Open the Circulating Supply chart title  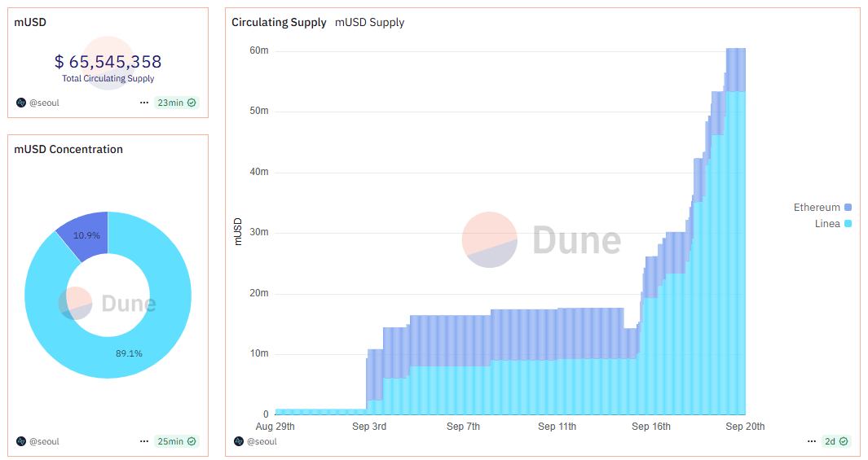pyautogui.click(x=279, y=22)
